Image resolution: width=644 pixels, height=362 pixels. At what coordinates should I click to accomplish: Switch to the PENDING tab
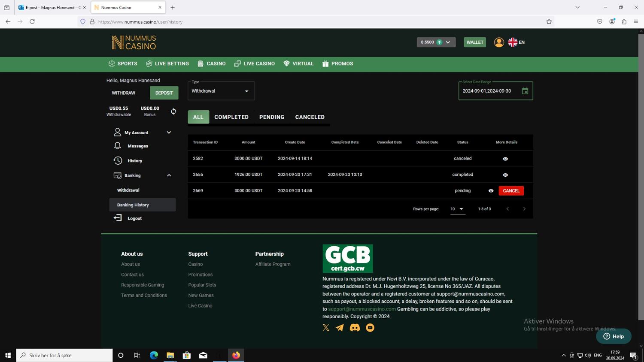point(272,117)
